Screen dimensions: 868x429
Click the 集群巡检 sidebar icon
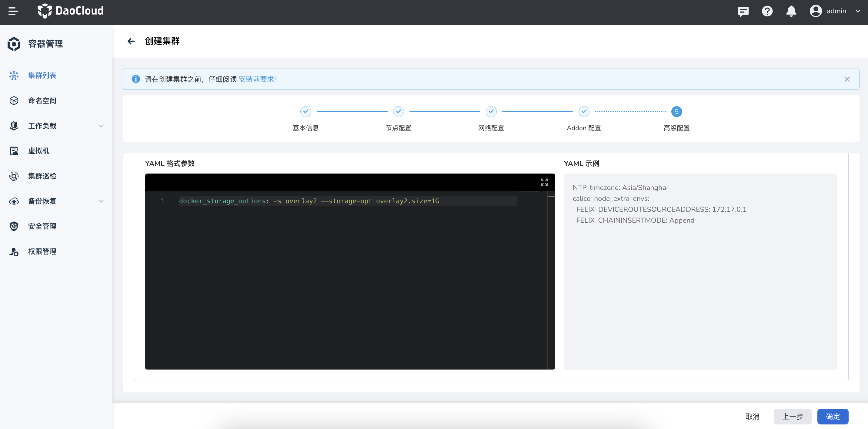coord(14,176)
